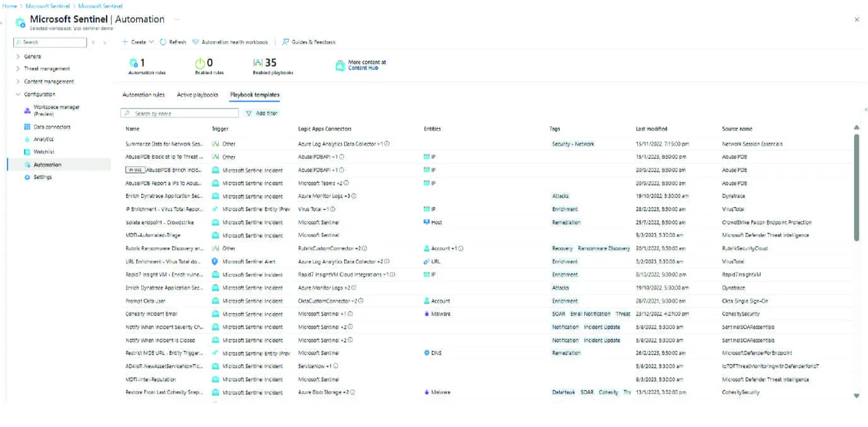Expand the Threat management section
This screenshot has width=868, height=427.
click(x=47, y=69)
